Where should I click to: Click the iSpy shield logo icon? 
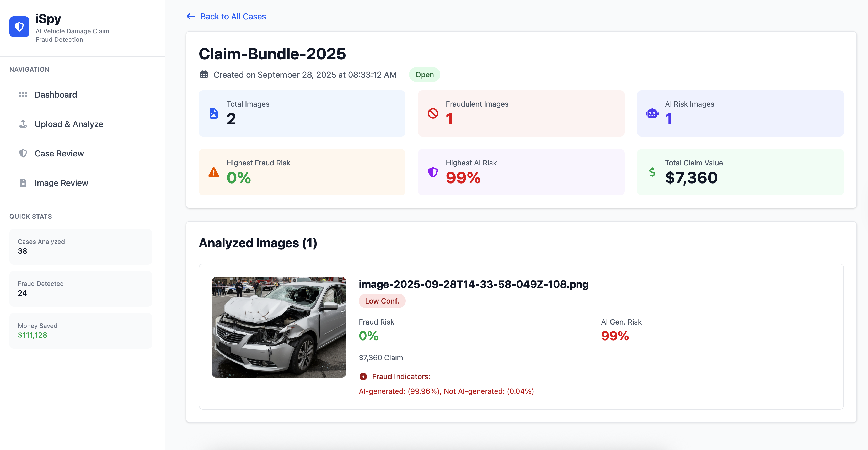[19, 27]
